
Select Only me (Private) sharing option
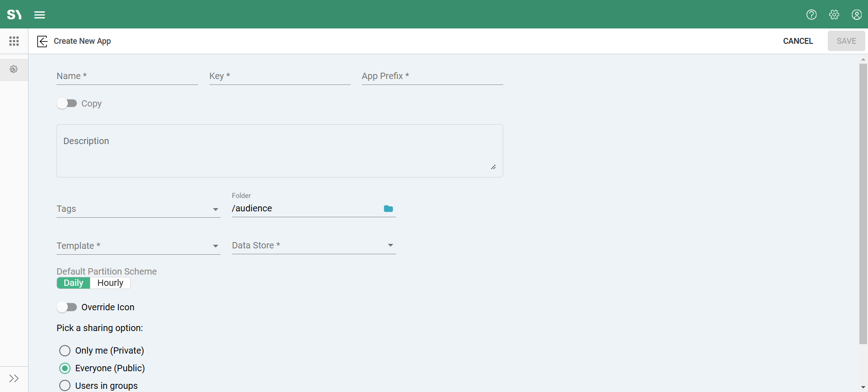65,350
